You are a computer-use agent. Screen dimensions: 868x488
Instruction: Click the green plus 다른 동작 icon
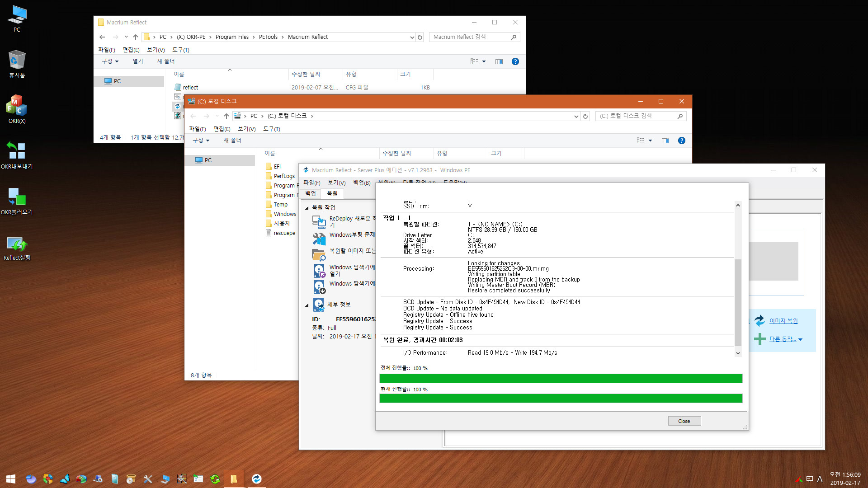point(760,339)
